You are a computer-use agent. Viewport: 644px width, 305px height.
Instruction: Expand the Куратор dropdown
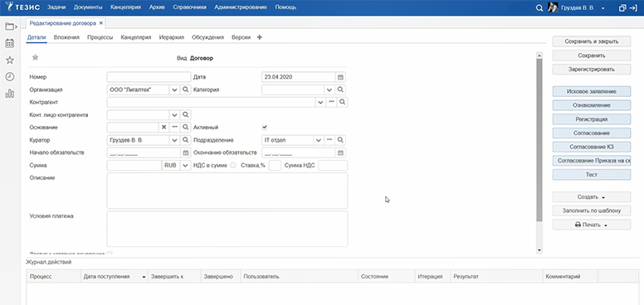[174, 140]
